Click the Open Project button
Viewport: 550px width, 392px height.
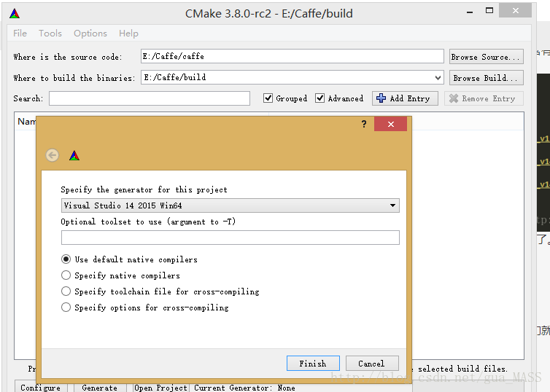(161, 388)
